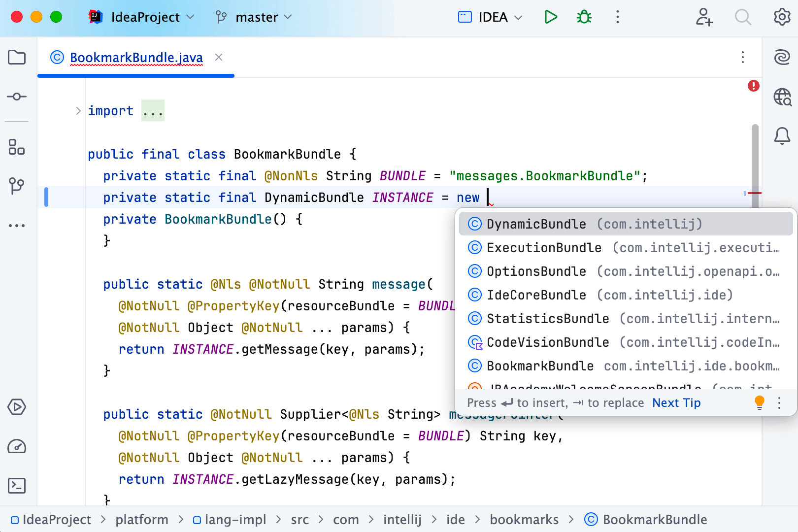Open the editor tab options kebab menu
Screen dimensions: 798x532
(743, 58)
